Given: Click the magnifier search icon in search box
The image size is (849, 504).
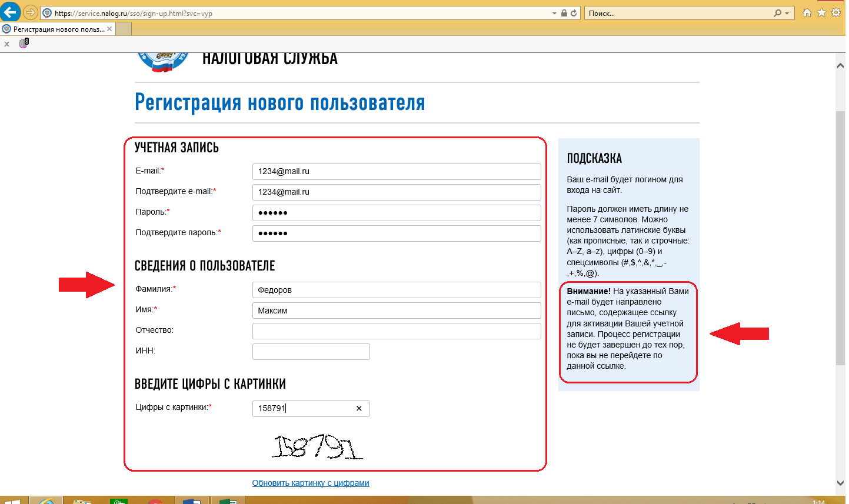Looking at the screenshot, I should [778, 13].
